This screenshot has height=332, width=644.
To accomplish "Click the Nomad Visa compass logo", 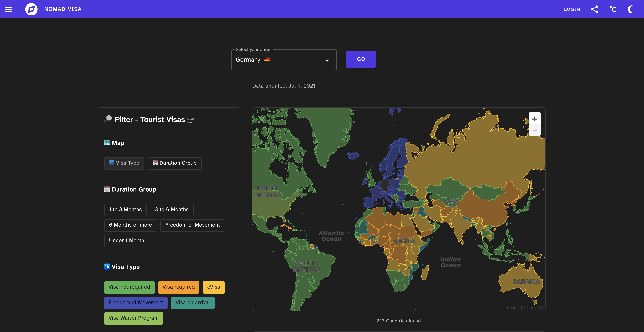I will (31, 9).
